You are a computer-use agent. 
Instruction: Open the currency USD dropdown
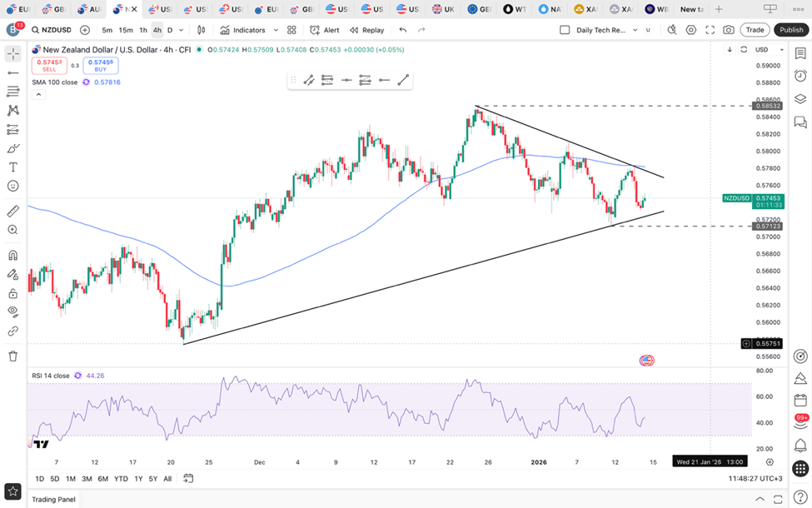pyautogui.click(x=769, y=50)
